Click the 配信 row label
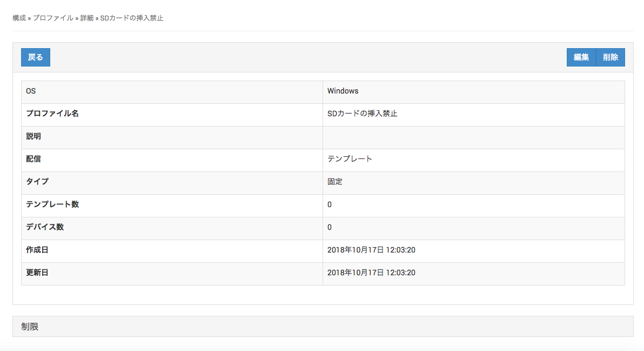Image resolution: width=644 pixels, height=351 pixels. (33, 159)
